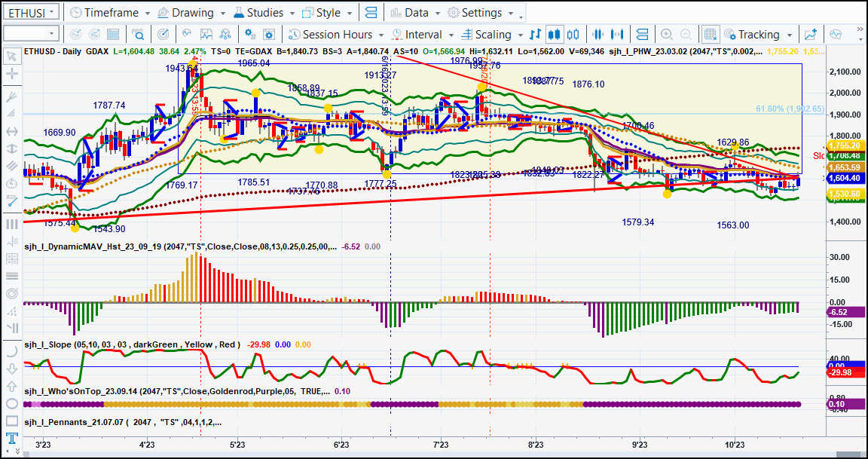Click the 9'23 date axis label
The width and height of the screenshot is (868, 459).
point(640,444)
